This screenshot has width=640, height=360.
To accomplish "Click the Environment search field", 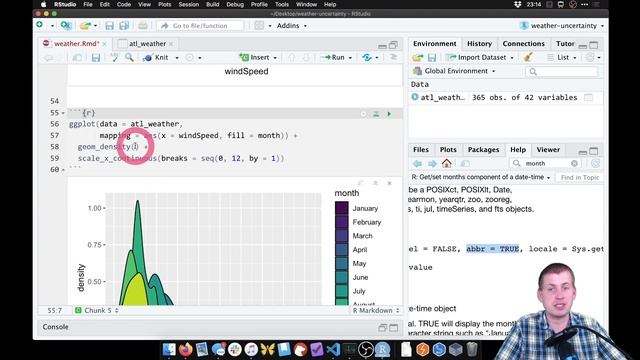I will (561, 72).
